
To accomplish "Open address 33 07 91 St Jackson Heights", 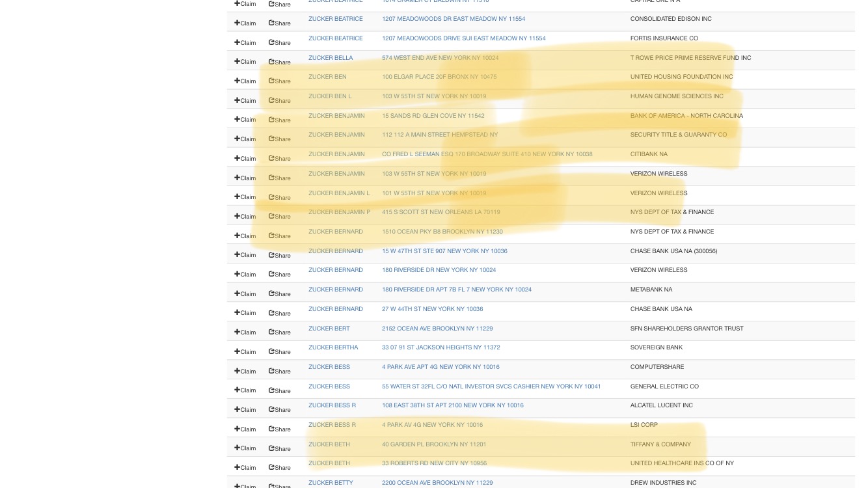I will pyautogui.click(x=441, y=347).
